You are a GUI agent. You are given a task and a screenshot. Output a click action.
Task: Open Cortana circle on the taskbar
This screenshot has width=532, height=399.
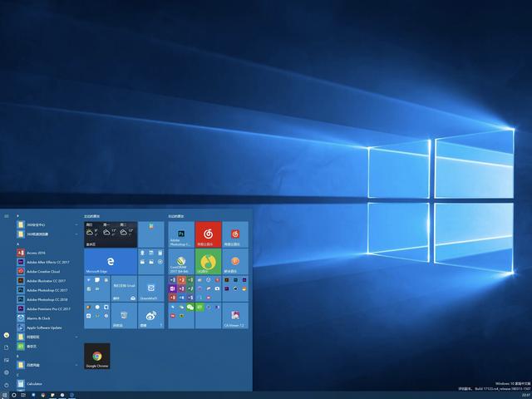point(14,396)
